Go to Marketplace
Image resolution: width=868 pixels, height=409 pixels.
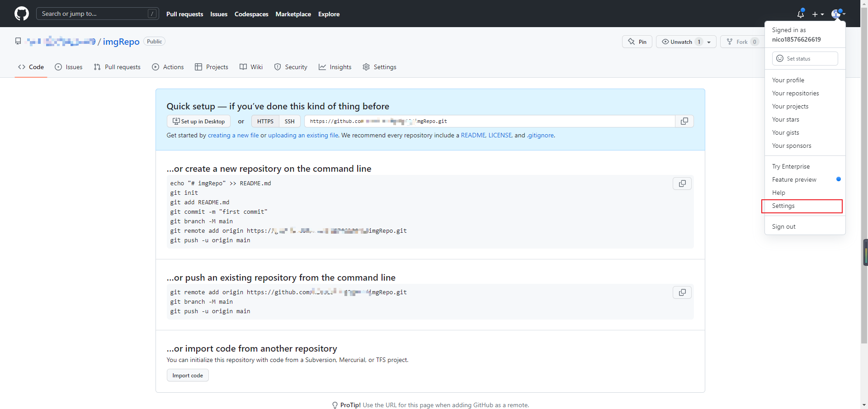point(293,14)
